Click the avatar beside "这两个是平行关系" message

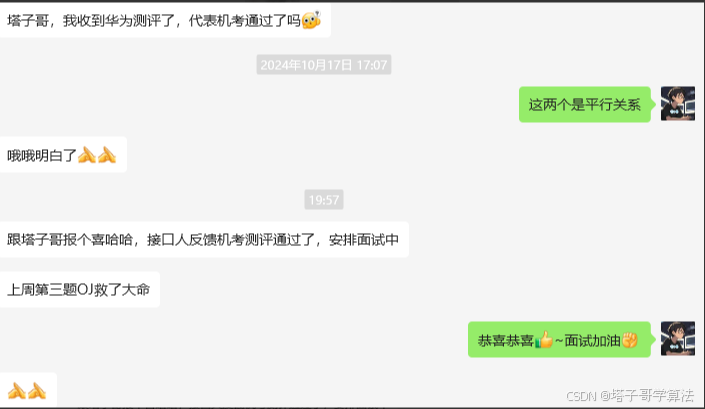point(678,104)
